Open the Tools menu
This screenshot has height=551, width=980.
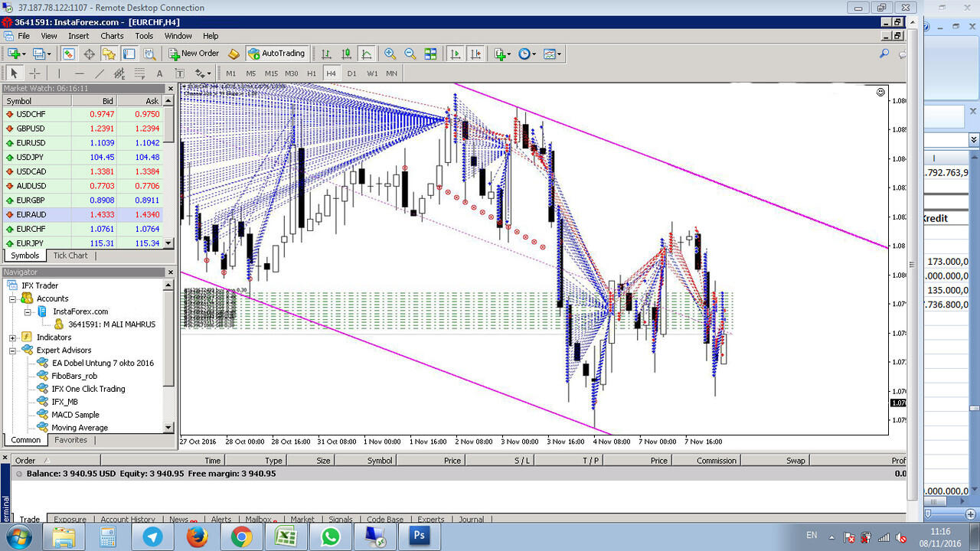[144, 36]
